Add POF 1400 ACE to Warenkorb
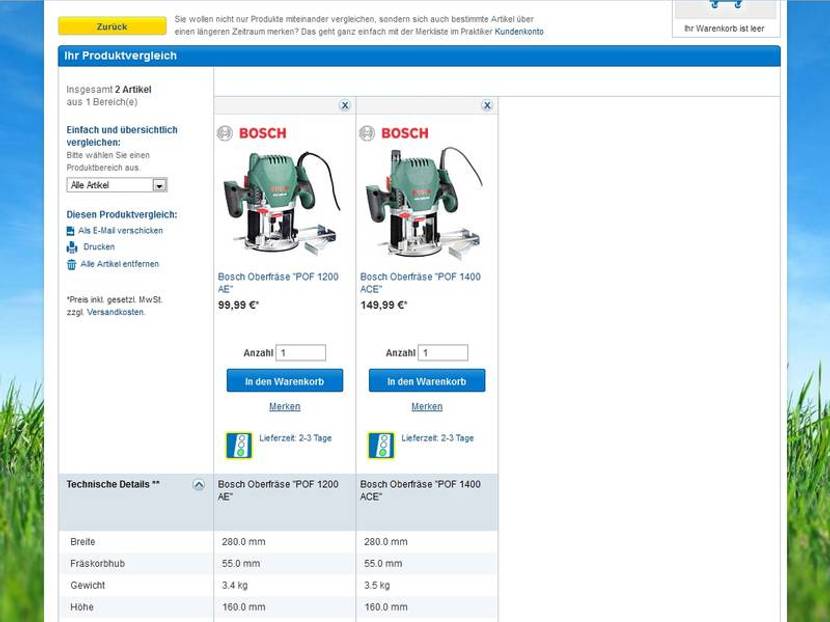The height and width of the screenshot is (622, 830). pyautogui.click(x=427, y=381)
